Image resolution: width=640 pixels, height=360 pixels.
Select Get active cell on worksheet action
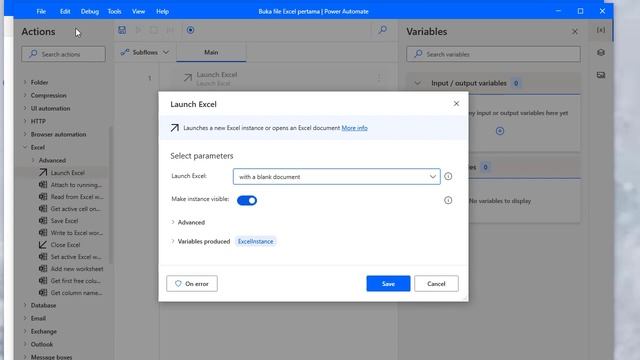coord(70,209)
